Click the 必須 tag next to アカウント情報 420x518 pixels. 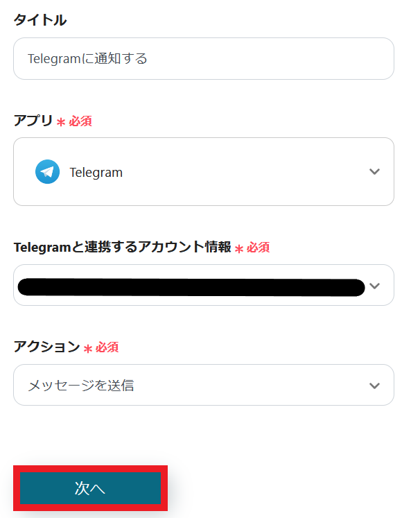tap(259, 248)
